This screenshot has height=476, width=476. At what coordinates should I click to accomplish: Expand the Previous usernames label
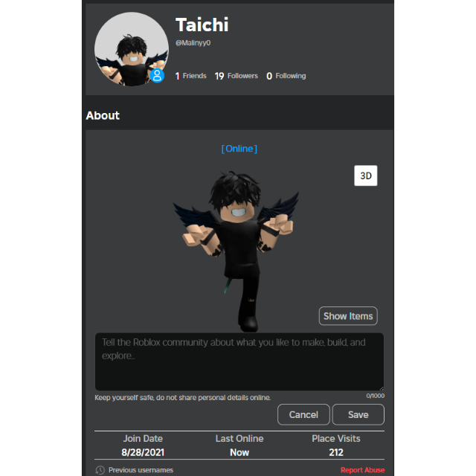pos(141,470)
